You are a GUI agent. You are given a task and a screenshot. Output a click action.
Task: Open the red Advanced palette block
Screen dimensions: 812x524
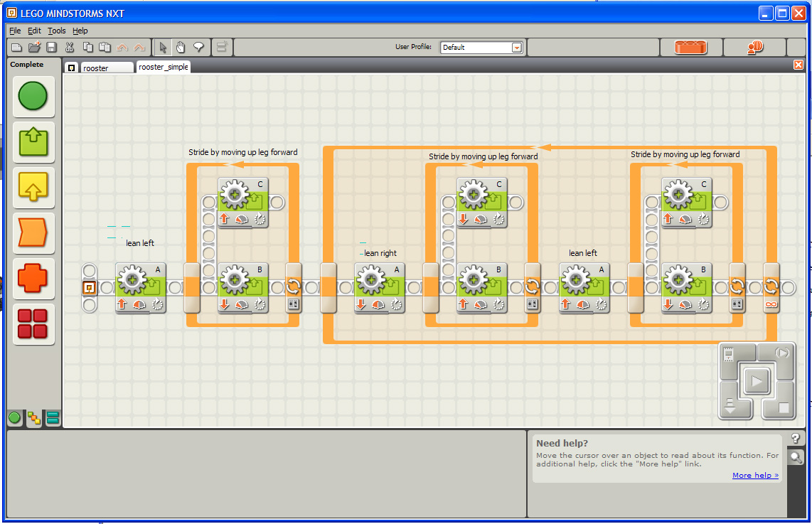pos(33,324)
